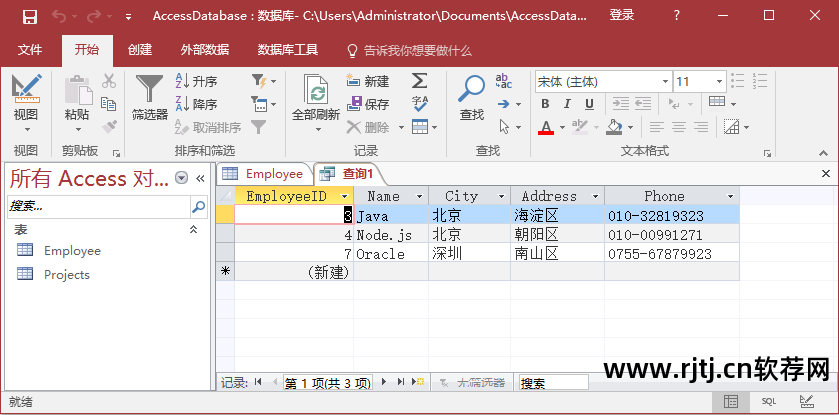
Task: Click 取消排序 remove sort button
Action: click(209, 127)
